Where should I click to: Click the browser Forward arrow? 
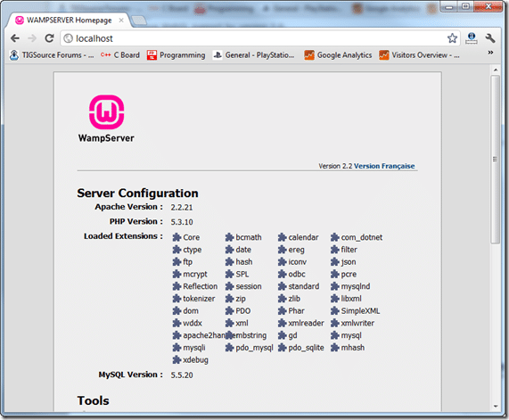pos(32,38)
